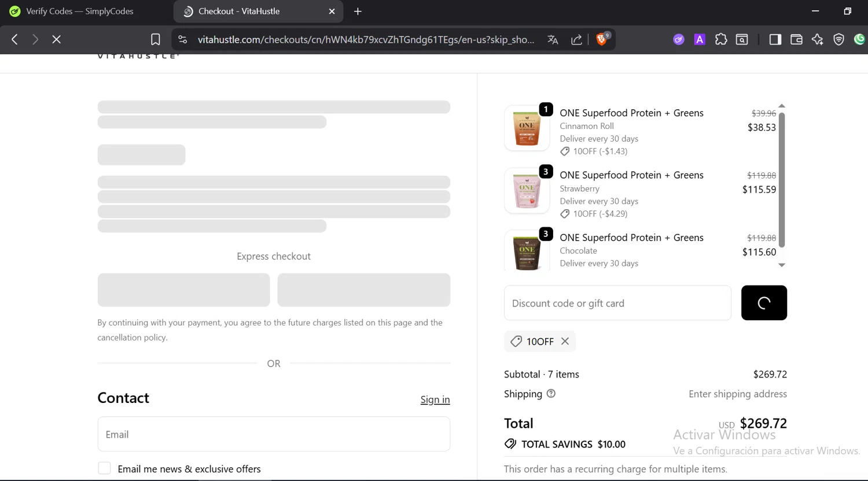
Task: Click the Strawberry product thumbnail
Action: pos(527,190)
